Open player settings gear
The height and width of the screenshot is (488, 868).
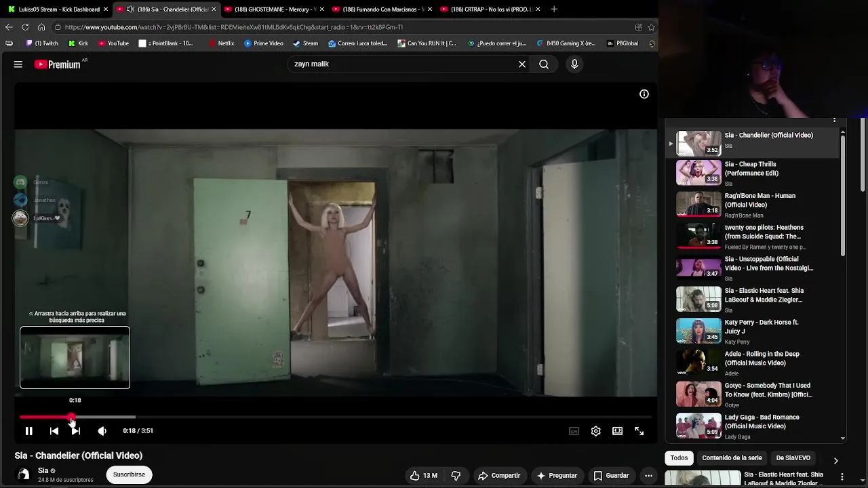595,431
